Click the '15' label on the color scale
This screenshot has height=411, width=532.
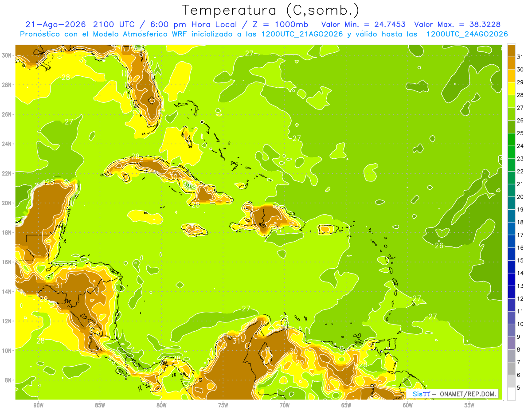click(520, 260)
